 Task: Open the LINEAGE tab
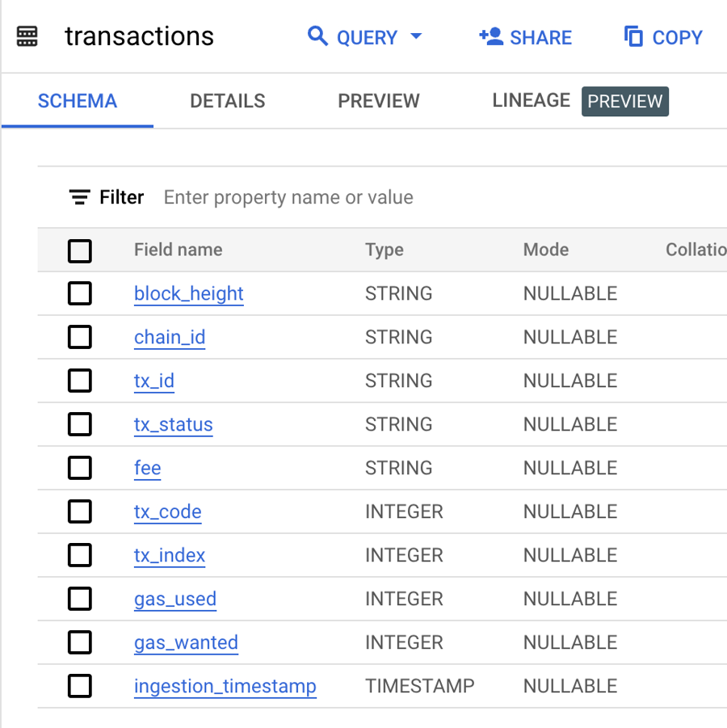coord(531,101)
